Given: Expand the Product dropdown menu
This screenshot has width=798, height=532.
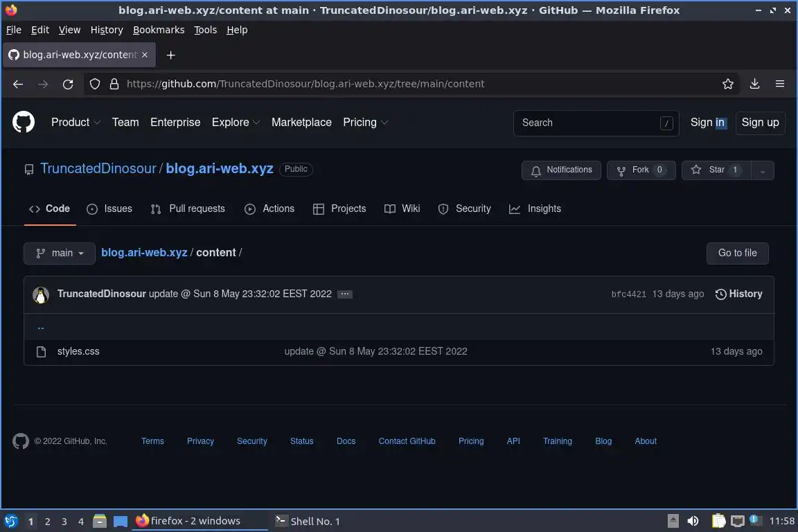Looking at the screenshot, I should (x=76, y=123).
